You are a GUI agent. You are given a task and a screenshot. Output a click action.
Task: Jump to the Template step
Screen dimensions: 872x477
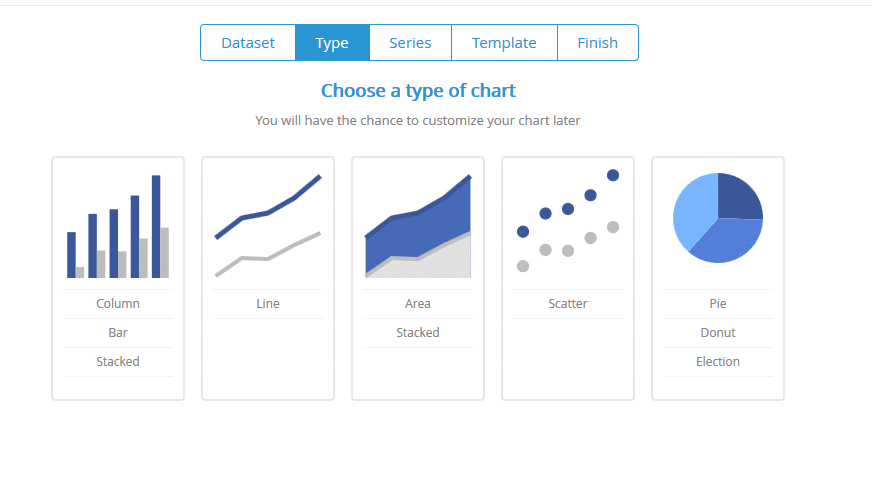(x=504, y=43)
